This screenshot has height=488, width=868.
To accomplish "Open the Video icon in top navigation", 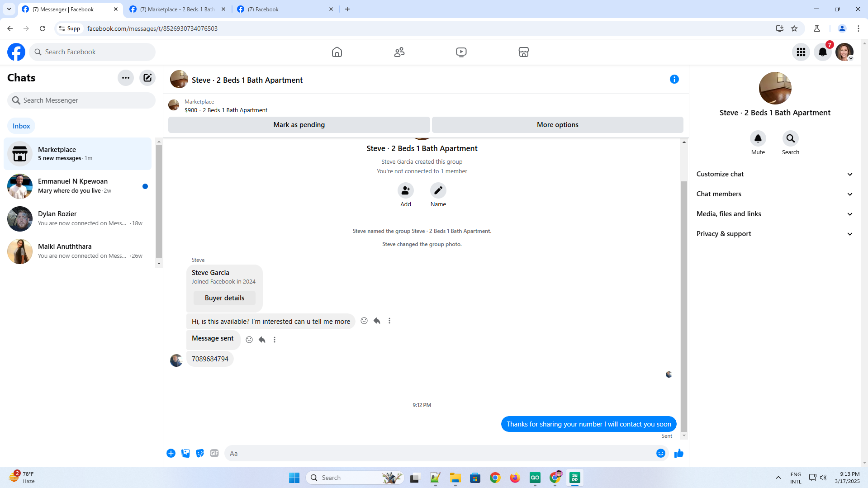I will click(x=461, y=52).
